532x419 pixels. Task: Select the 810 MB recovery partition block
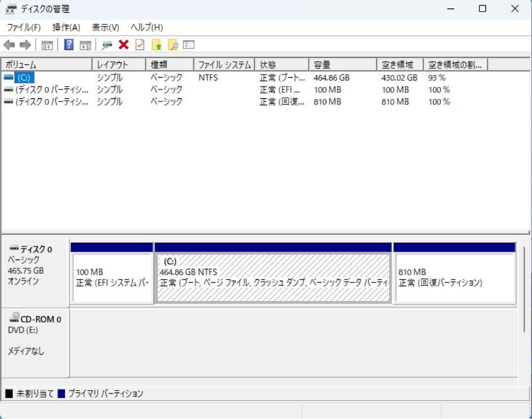pyautogui.click(x=455, y=273)
